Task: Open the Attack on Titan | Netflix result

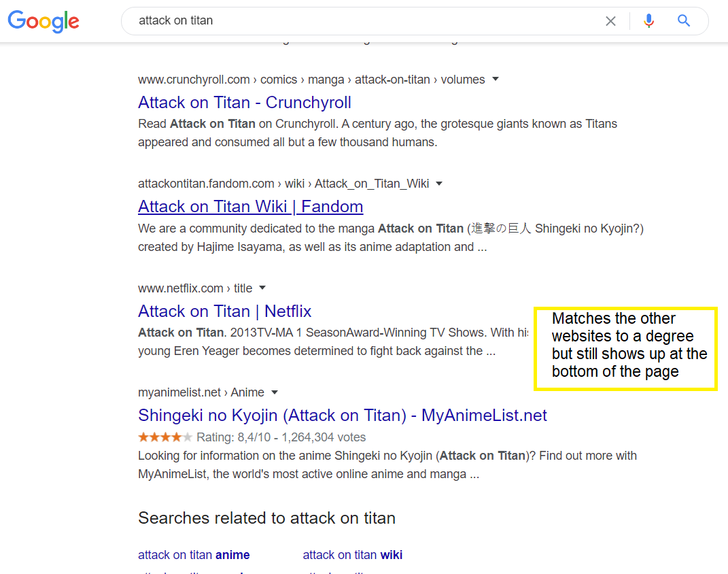Action: coord(224,311)
